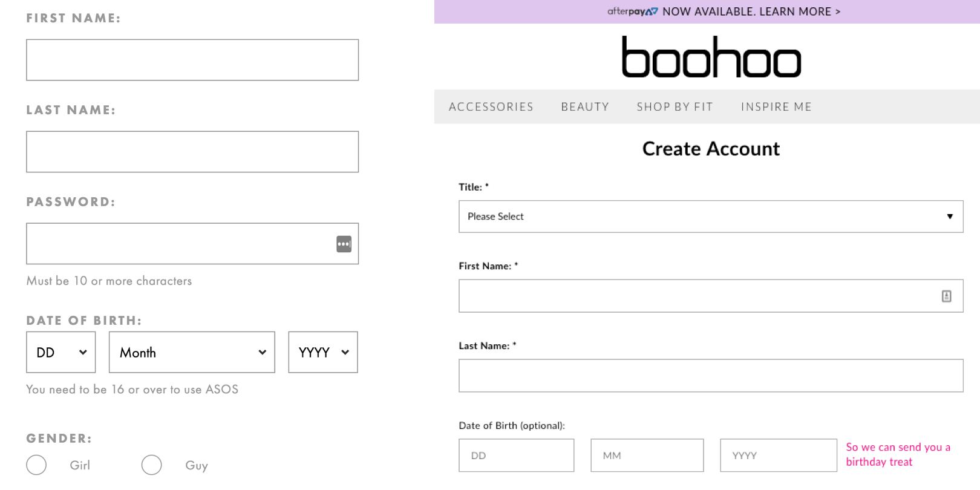Image resolution: width=980 pixels, height=490 pixels.
Task: Open the DD day dropdown
Action: pyautogui.click(x=61, y=352)
